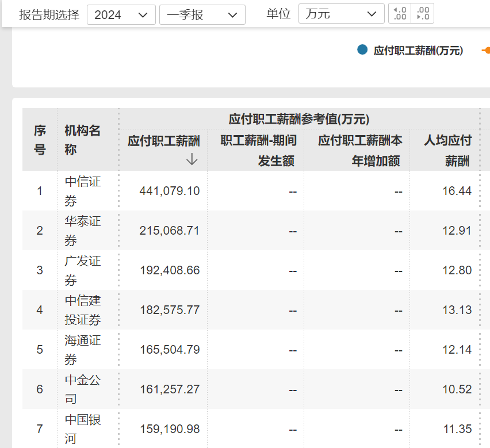Click the blue series color dot
490x448 pixels.
tap(362, 51)
